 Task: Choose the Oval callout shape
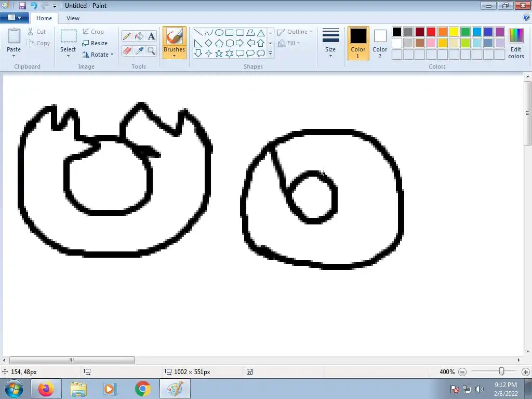click(x=250, y=54)
